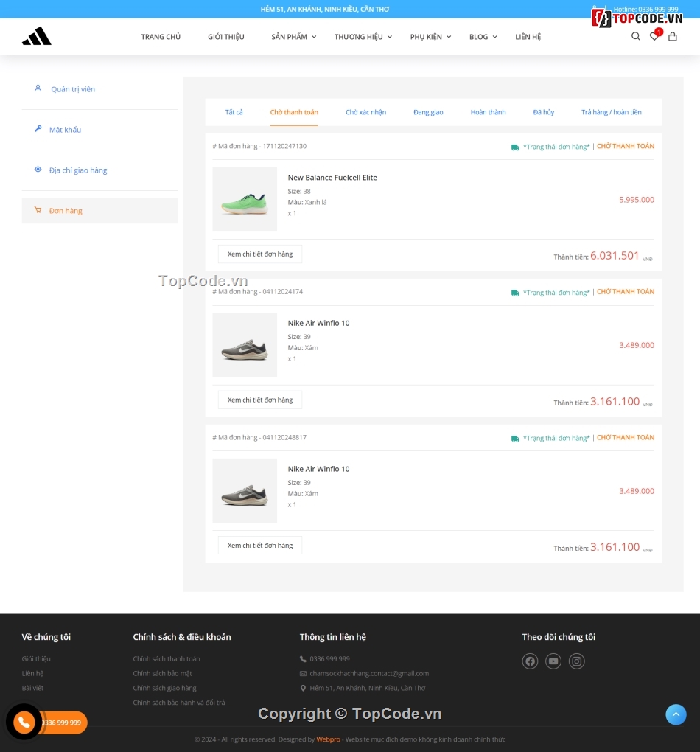
Task: Click the phone icon in footer contact
Action: point(303,659)
